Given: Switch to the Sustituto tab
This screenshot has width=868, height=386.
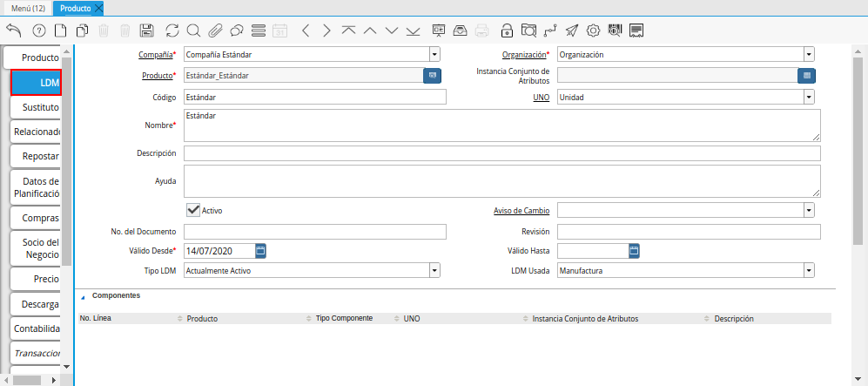Looking at the screenshot, I should pos(37,107).
